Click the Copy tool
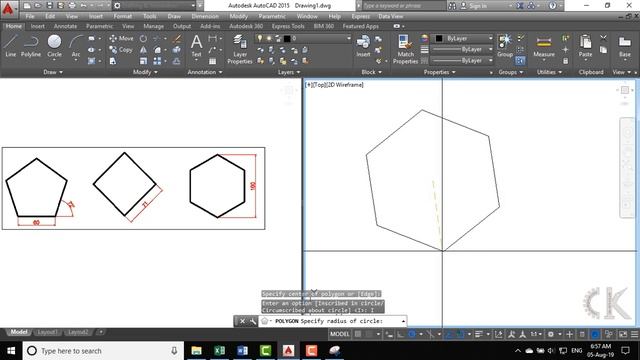 point(121,50)
